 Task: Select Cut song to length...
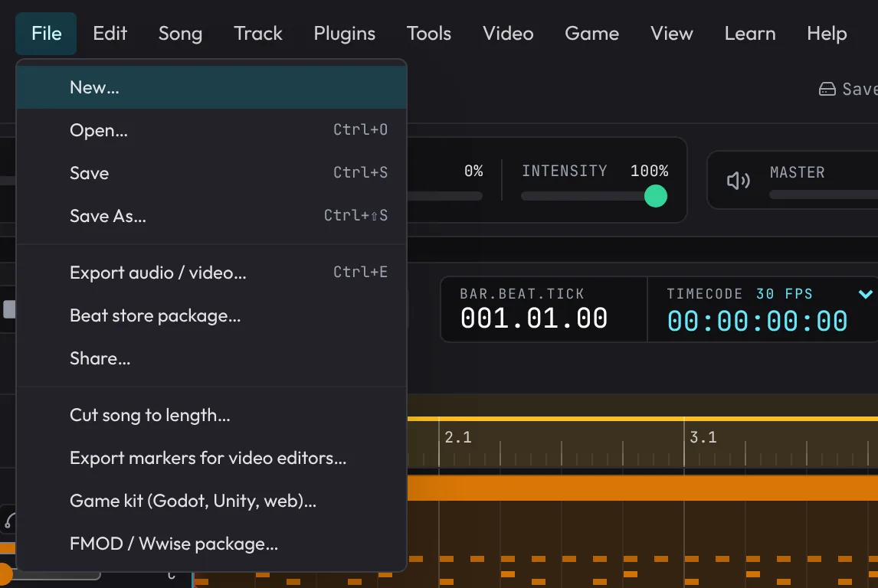tap(211, 415)
